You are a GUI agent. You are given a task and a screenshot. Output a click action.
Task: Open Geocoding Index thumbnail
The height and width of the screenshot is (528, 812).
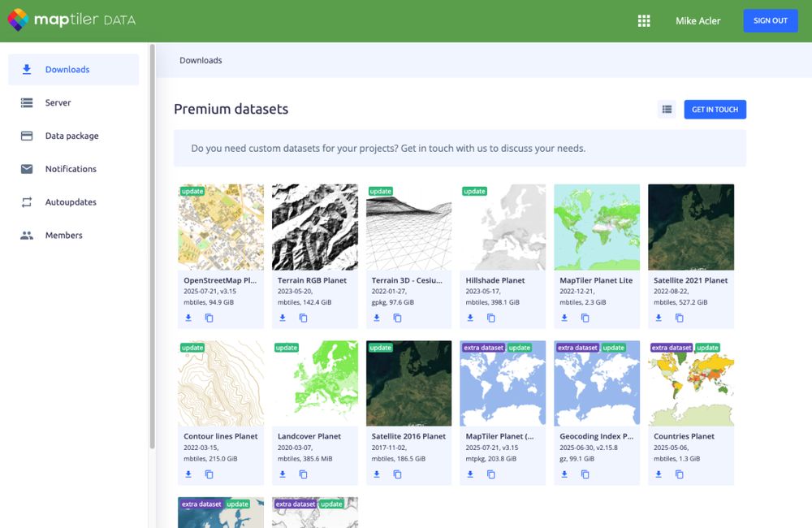[597, 383]
